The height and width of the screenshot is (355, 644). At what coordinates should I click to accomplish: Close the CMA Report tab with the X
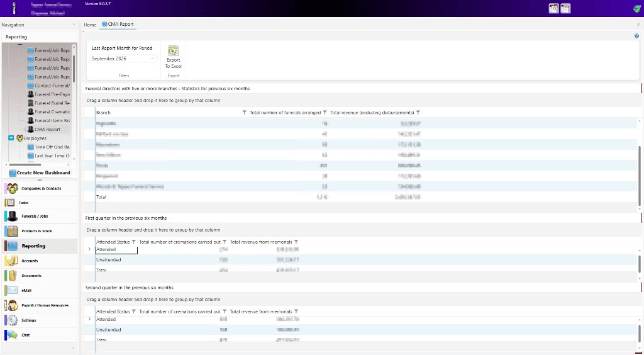(x=638, y=25)
